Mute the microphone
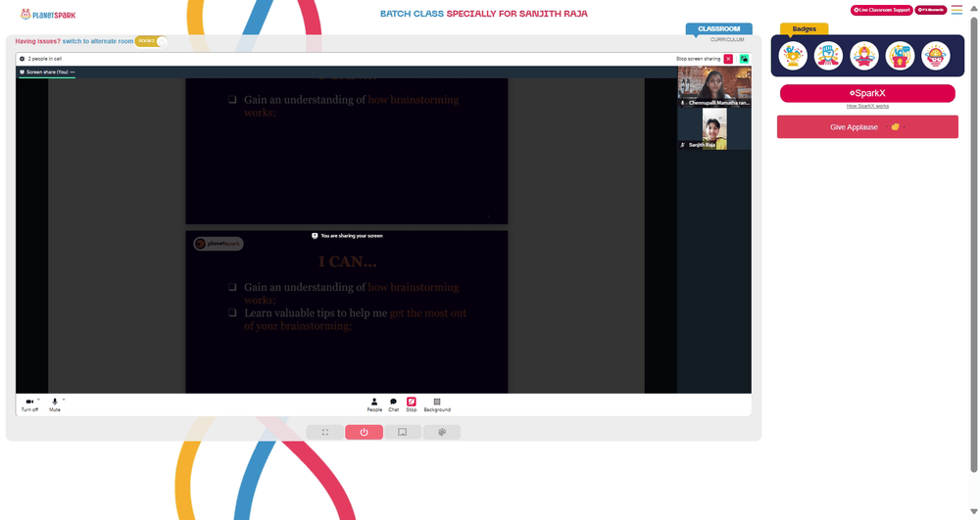This screenshot has width=980, height=520. [x=54, y=404]
